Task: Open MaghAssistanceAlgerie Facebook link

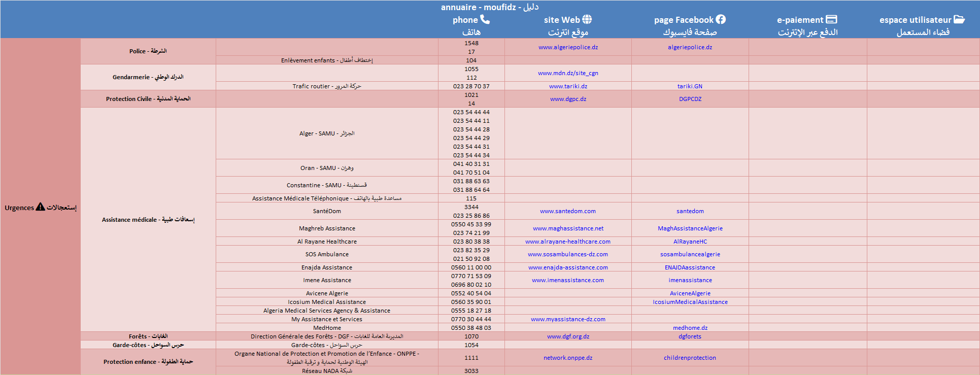Action: click(x=690, y=228)
